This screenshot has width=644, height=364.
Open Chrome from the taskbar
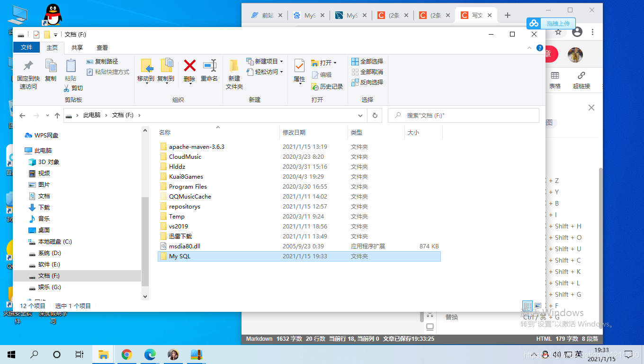pos(126,354)
